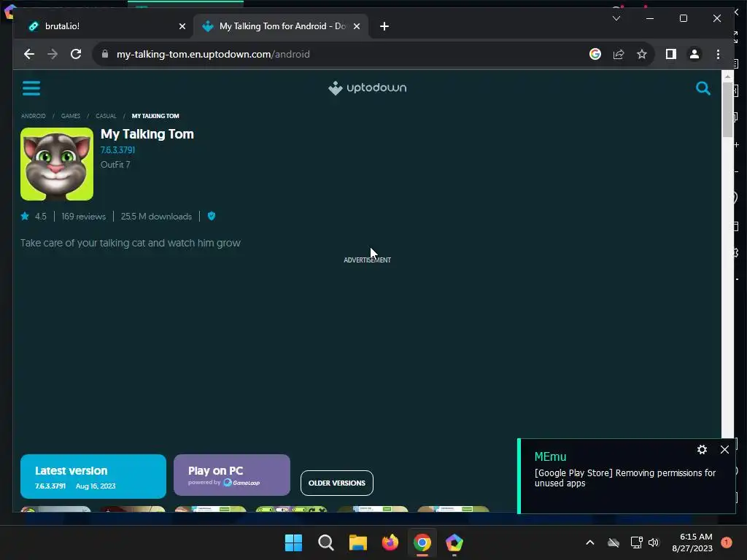The image size is (747, 560).
Task: Bookmark this page with star icon
Action: [642, 54]
